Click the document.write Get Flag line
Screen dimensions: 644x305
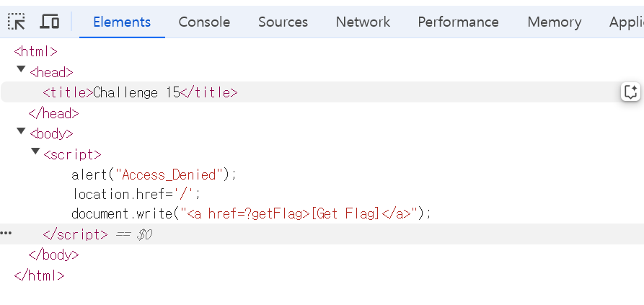pyautogui.click(x=252, y=214)
